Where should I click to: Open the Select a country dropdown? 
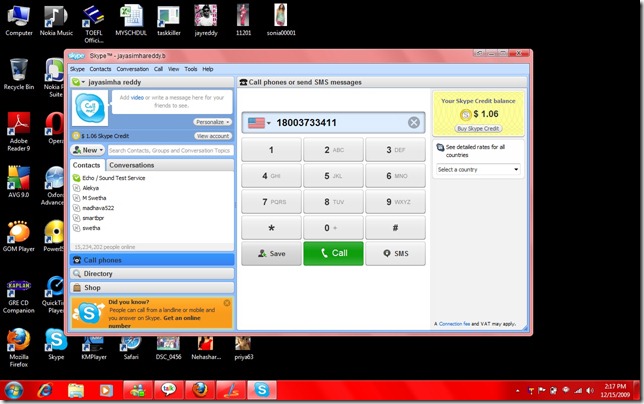478,169
